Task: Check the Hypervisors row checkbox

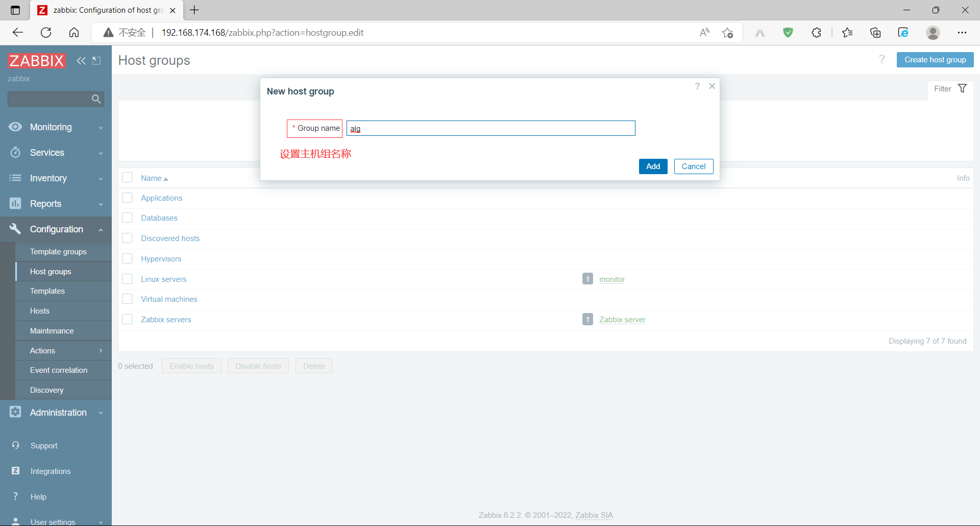Action: [x=127, y=258]
